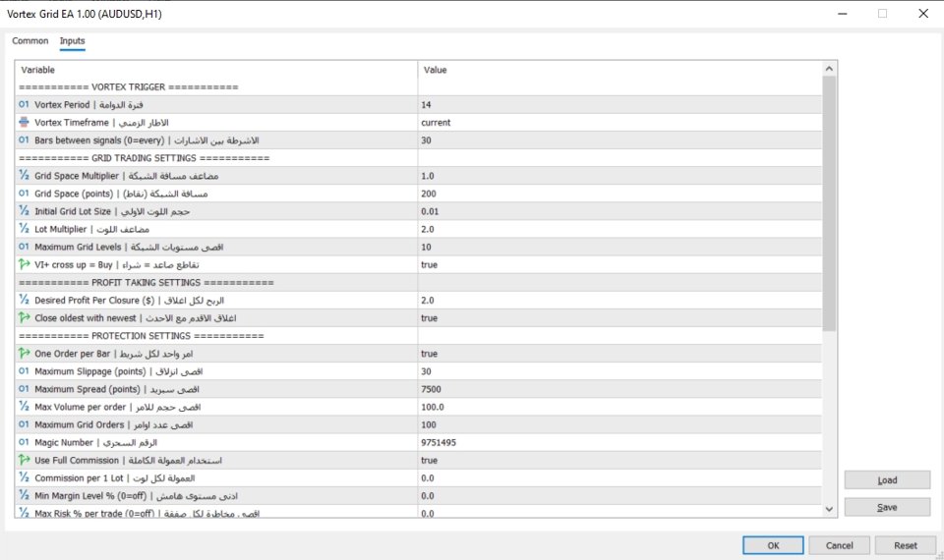The height and width of the screenshot is (560, 944).
Task: Select the VORTEX TRIGGER section header row
Action: point(419,87)
